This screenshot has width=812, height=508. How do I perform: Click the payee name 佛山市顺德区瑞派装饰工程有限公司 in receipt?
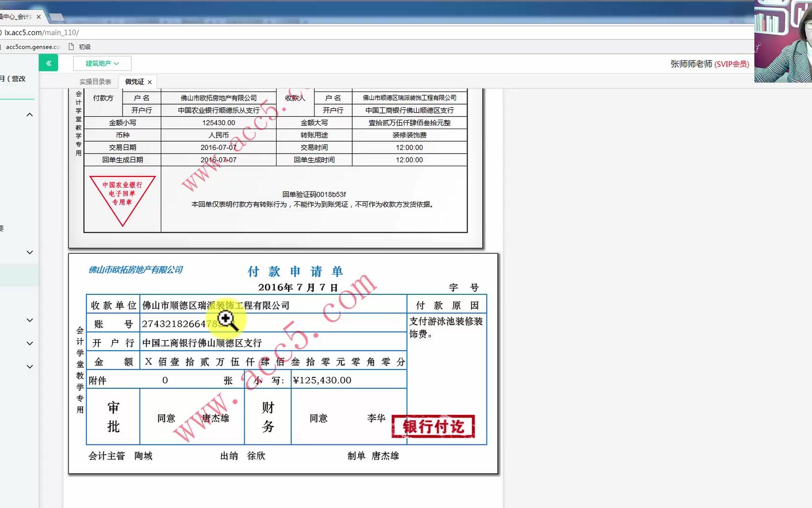[409, 98]
